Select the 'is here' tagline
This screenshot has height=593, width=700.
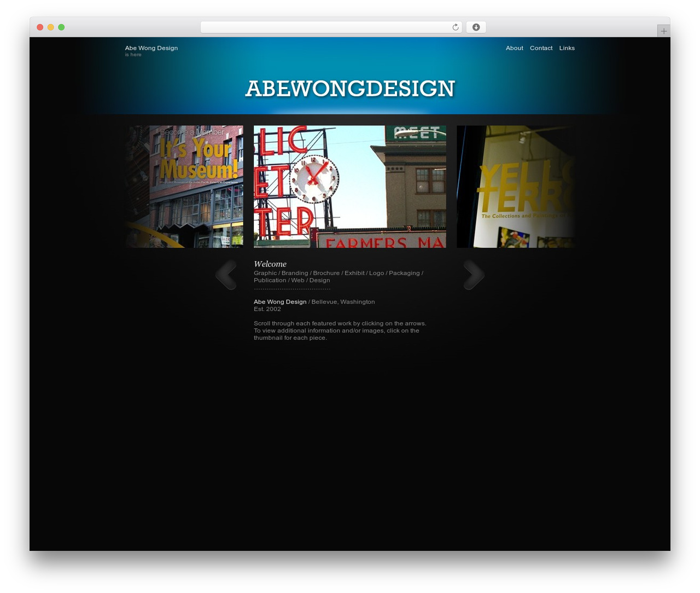click(x=133, y=55)
